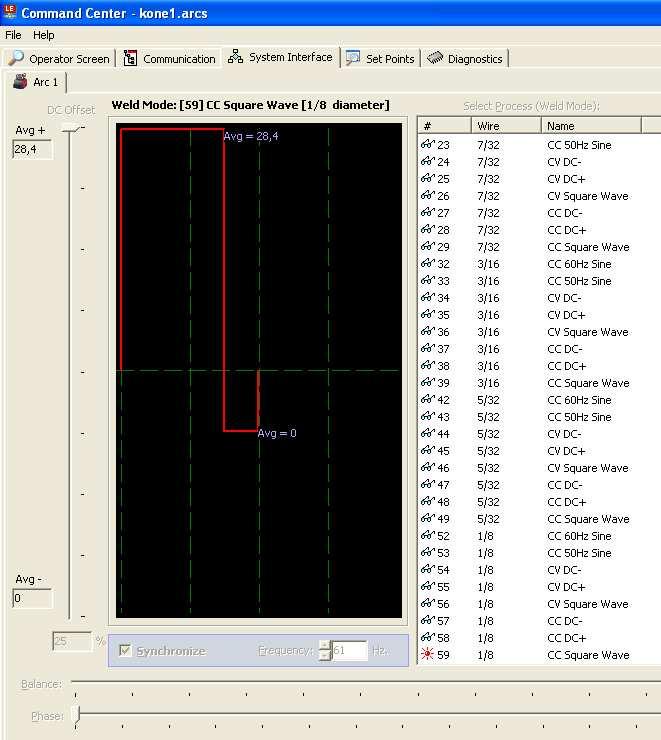Click the waveform Avg = 28,4 label
Viewport: 661px width, 740px height.
point(251,136)
